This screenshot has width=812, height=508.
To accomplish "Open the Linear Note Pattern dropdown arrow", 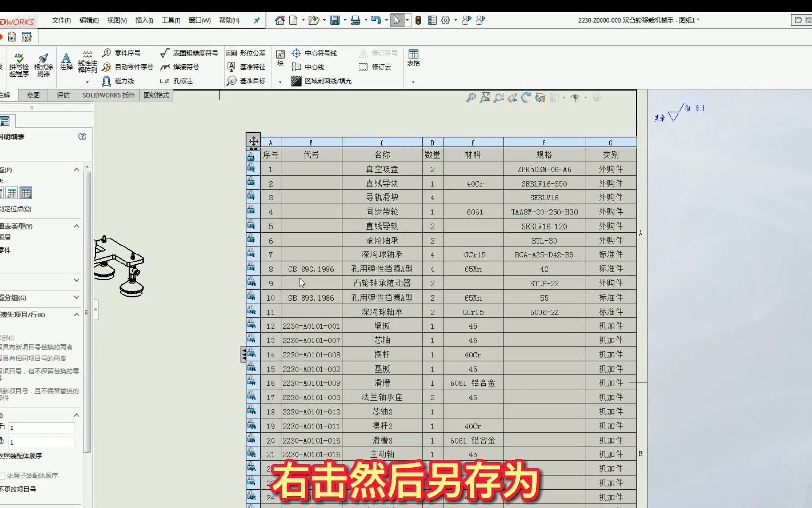I will (87, 82).
